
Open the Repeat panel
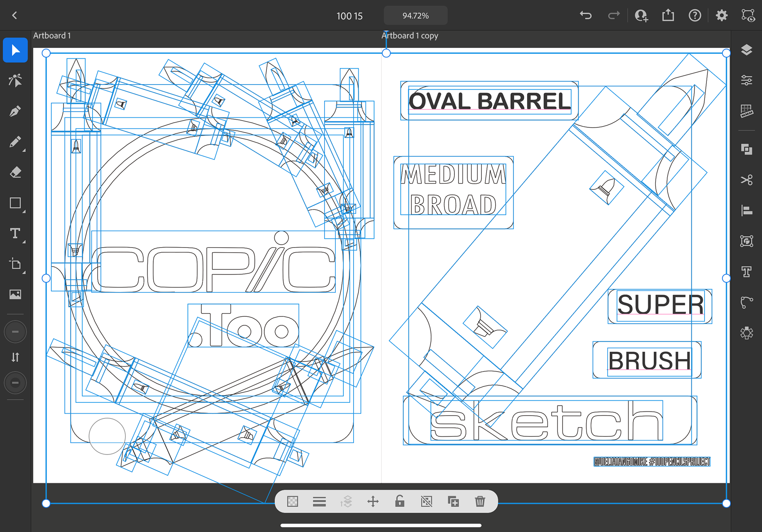pyautogui.click(x=747, y=333)
